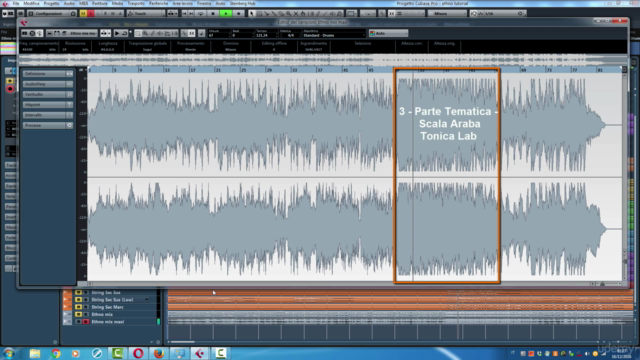Screen dimensions: 640x360
Task: Select the Object Selection arrow tool
Action: click(x=251, y=13)
